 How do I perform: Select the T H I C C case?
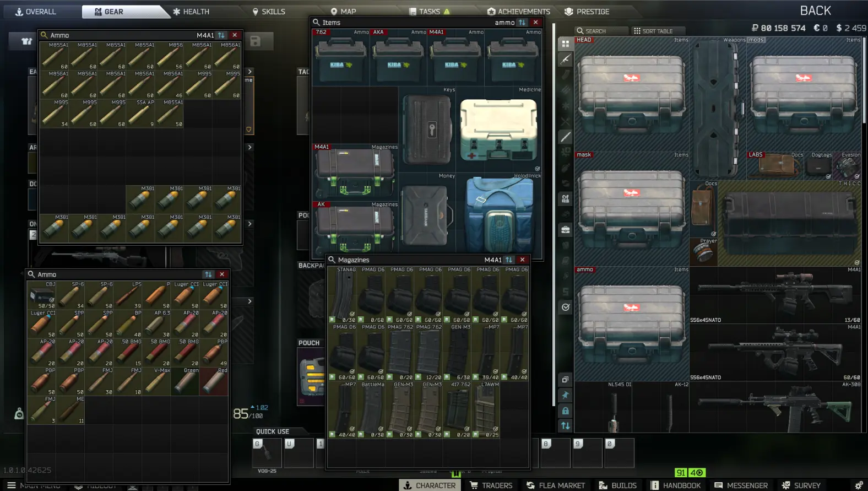pos(790,223)
